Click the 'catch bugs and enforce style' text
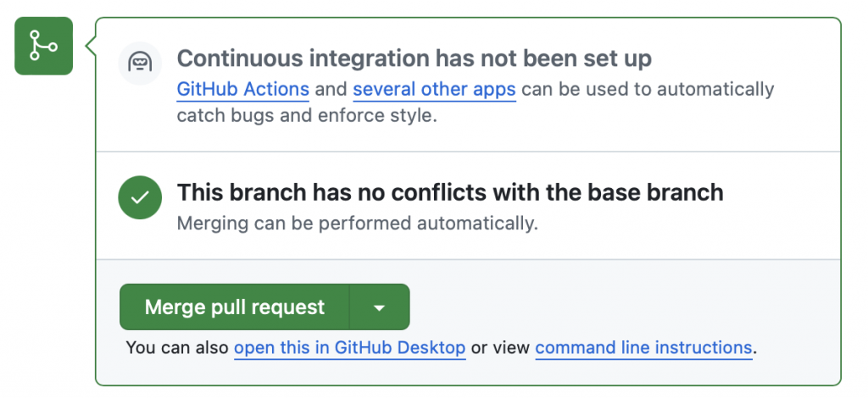This screenshot has width=868, height=398. pos(307,116)
